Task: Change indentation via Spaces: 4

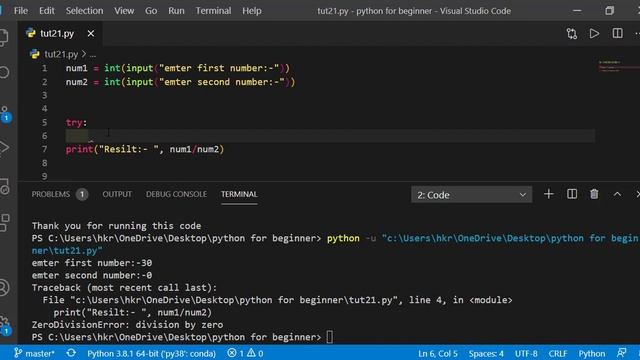Action: 486,353
